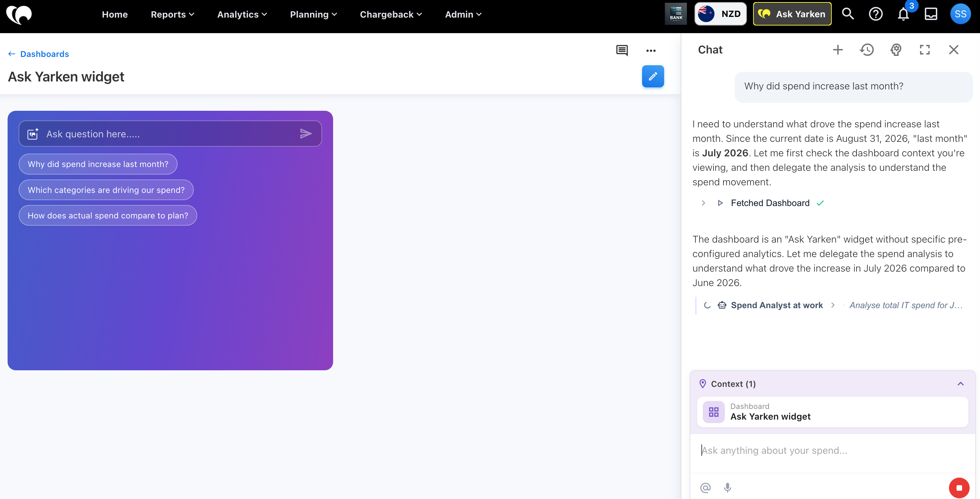Viewport: 980px width, 499px height.
Task: Click the Spend Analyst robot icon
Action: pos(722,305)
